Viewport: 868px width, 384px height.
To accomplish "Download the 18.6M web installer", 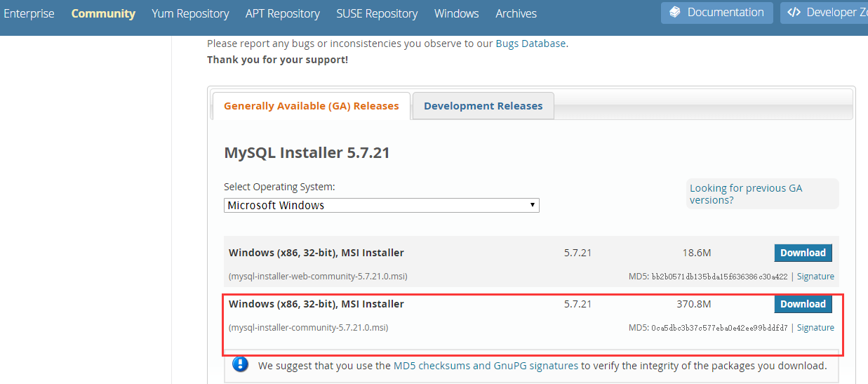I will click(x=803, y=253).
